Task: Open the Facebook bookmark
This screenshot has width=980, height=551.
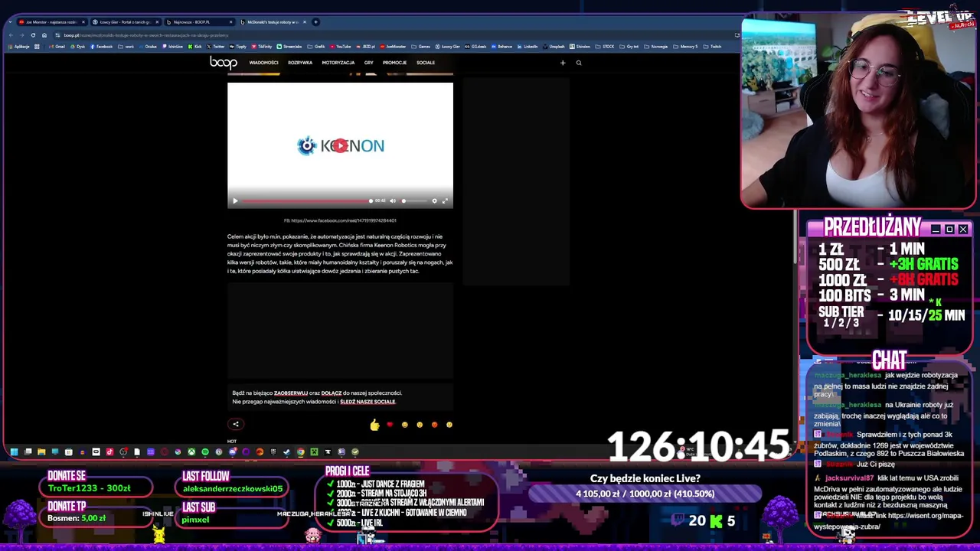Action: tap(101, 47)
